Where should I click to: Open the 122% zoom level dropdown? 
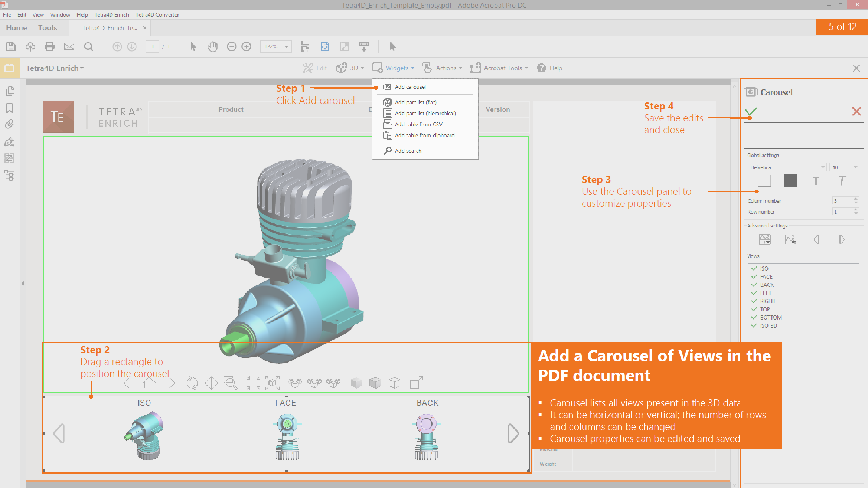pyautogui.click(x=286, y=46)
